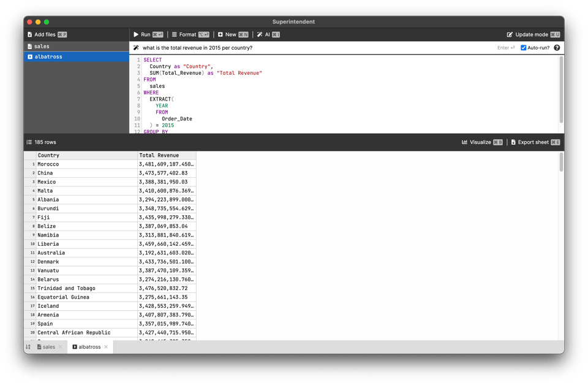Switch to the sales bottom tab
The height and width of the screenshot is (385, 588).
[x=47, y=347]
